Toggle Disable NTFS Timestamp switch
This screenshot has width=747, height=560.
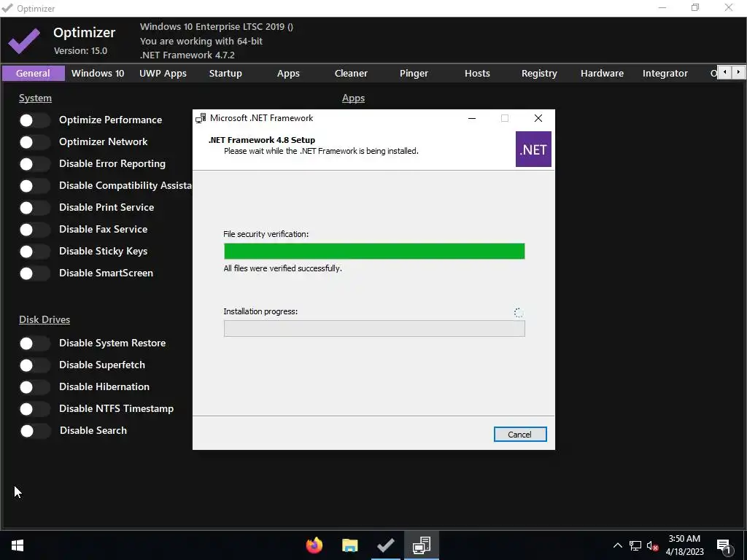point(34,409)
